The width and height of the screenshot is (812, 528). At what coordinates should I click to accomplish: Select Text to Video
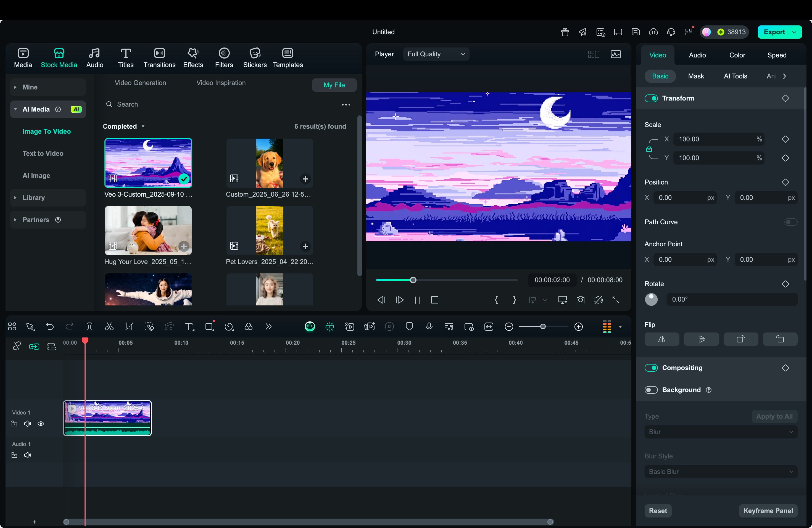(43, 154)
